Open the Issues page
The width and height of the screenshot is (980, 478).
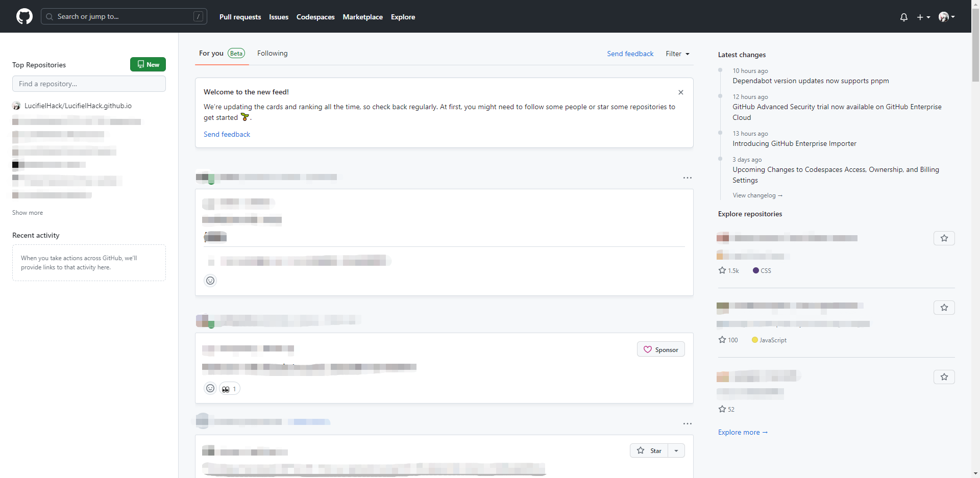click(x=279, y=17)
